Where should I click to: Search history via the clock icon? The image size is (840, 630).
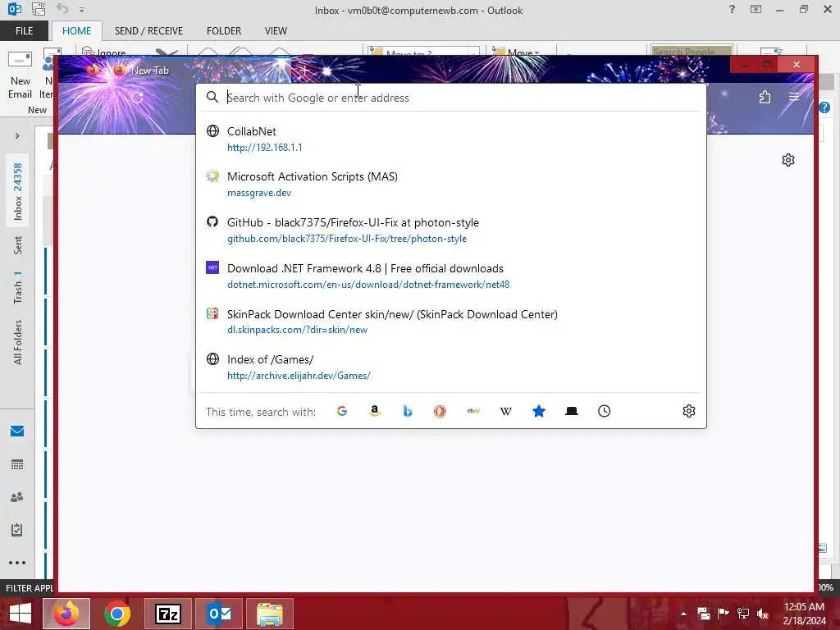point(605,411)
